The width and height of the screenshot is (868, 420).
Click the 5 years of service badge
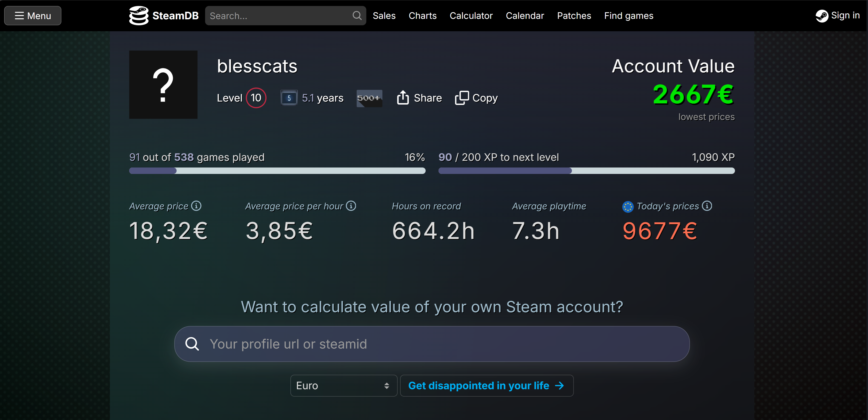click(x=289, y=98)
